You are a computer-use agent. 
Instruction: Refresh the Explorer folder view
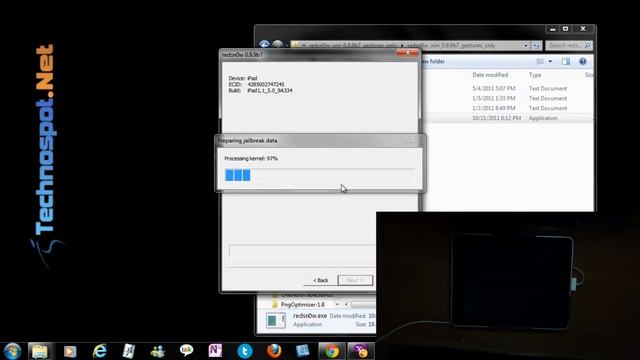pos(536,46)
